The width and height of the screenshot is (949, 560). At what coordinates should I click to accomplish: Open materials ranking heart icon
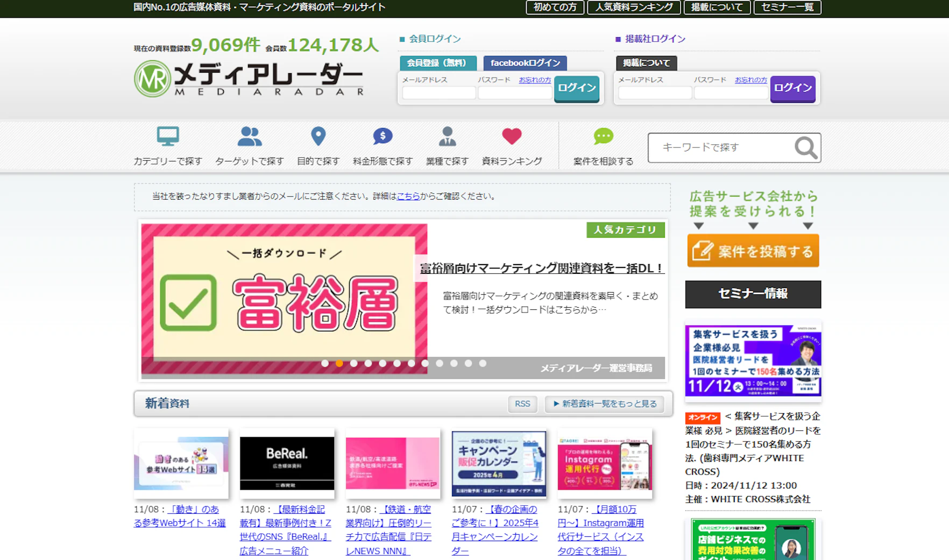click(512, 136)
